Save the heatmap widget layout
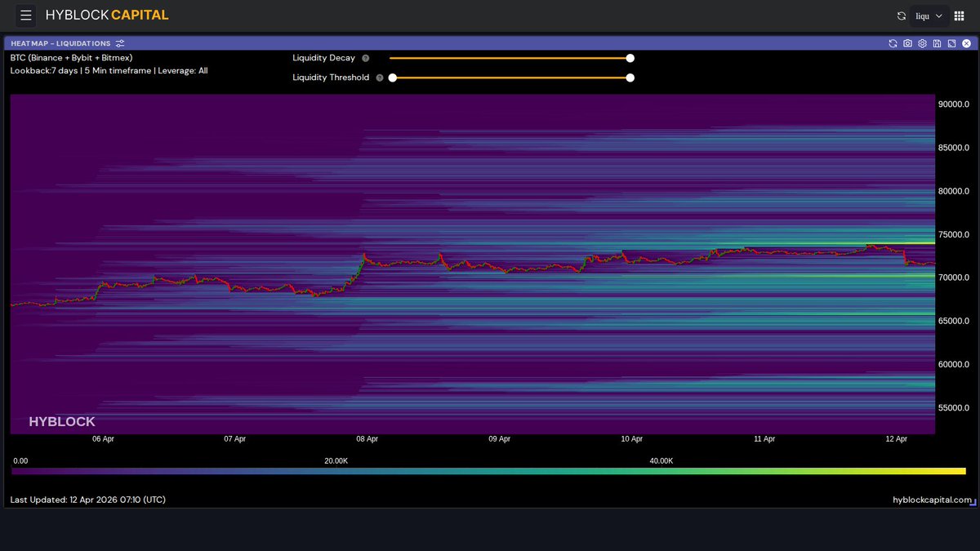 click(x=937, y=43)
